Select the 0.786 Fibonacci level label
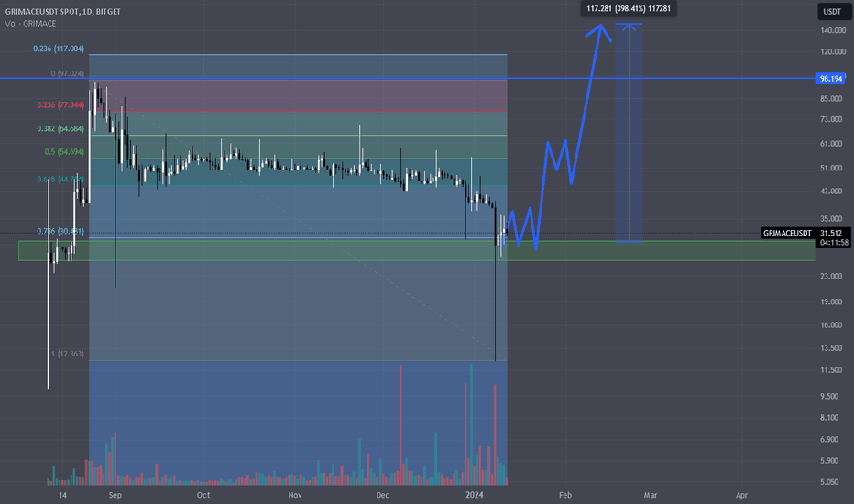 60,231
